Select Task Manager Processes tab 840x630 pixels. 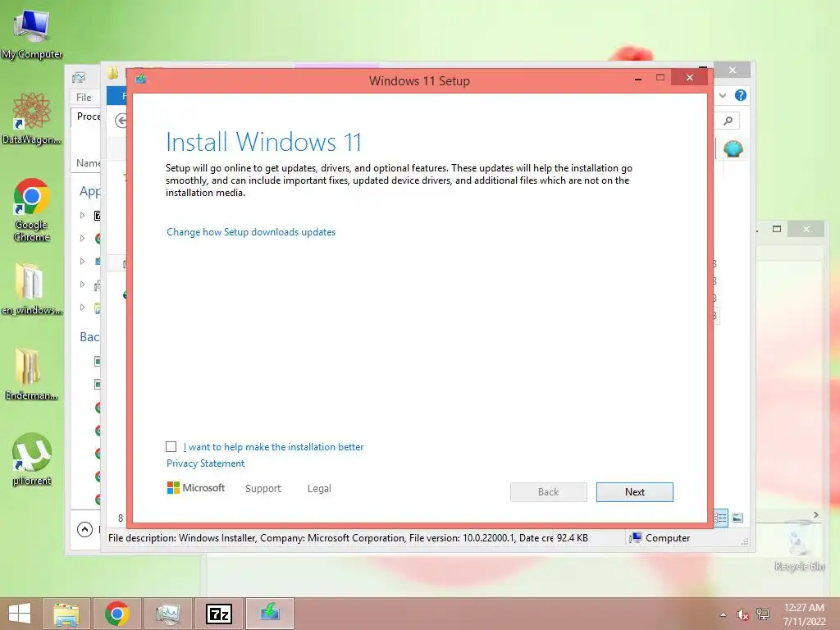(86, 116)
